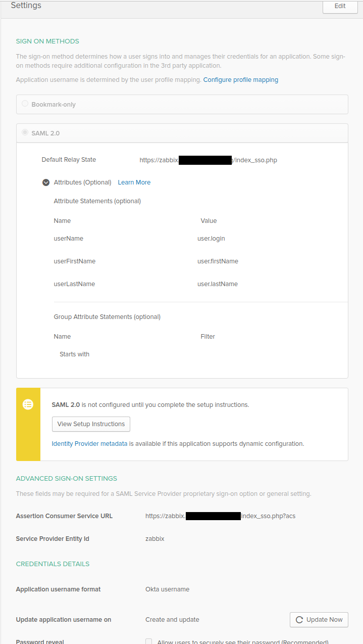The width and height of the screenshot is (363, 644).
Task: Toggle the password reveal checkbox
Action: pos(148,641)
